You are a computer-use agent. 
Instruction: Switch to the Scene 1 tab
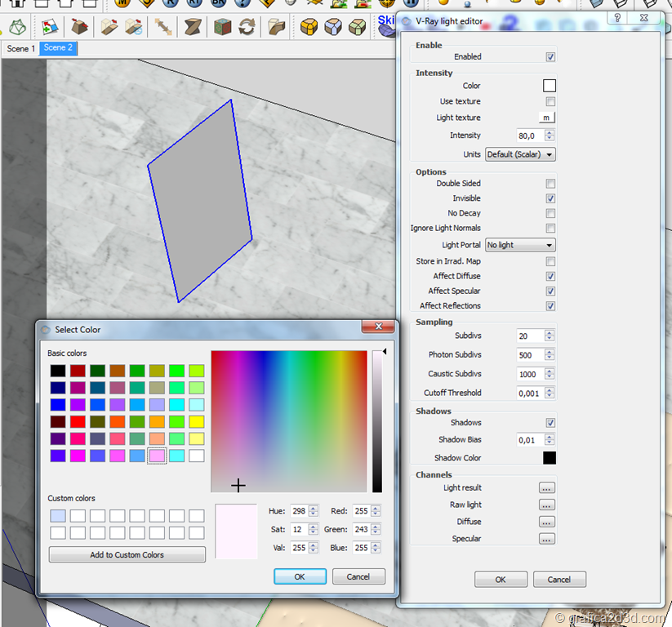click(x=21, y=49)
